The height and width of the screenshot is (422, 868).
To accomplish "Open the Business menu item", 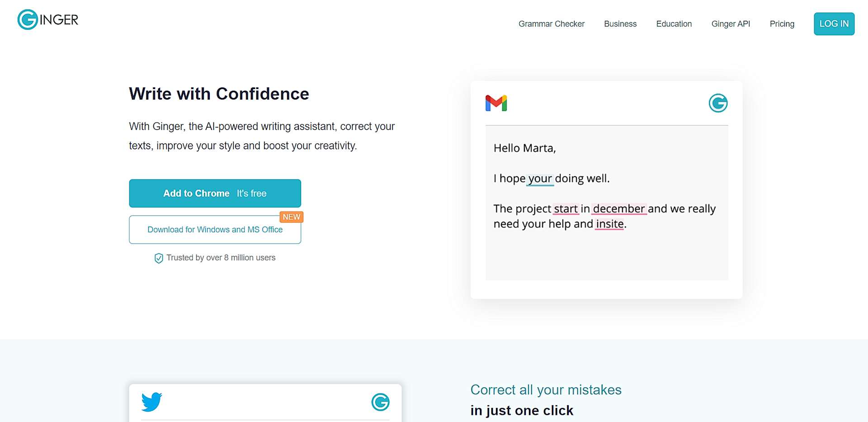I will click(620, 24).
